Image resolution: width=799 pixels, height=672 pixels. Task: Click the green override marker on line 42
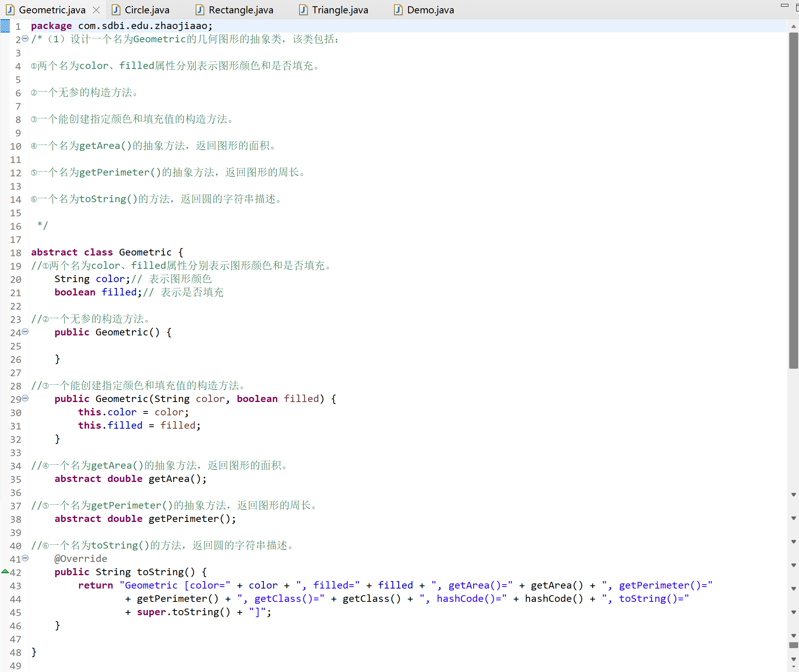click(5, 572)
